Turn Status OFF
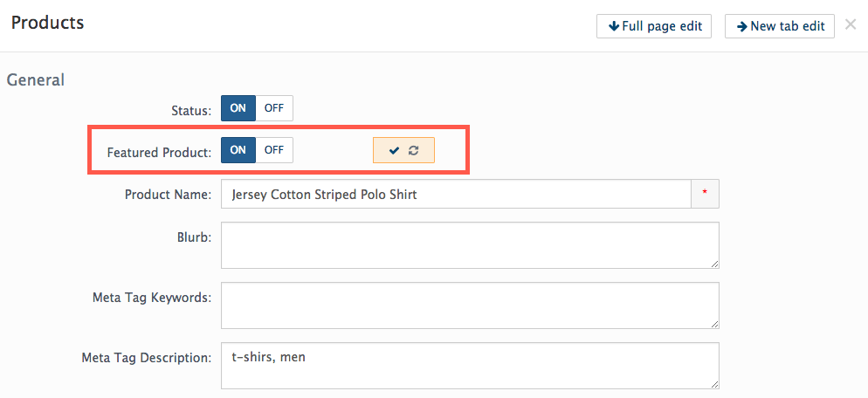Viewport: 868px width, 398px height. [274, 108]
